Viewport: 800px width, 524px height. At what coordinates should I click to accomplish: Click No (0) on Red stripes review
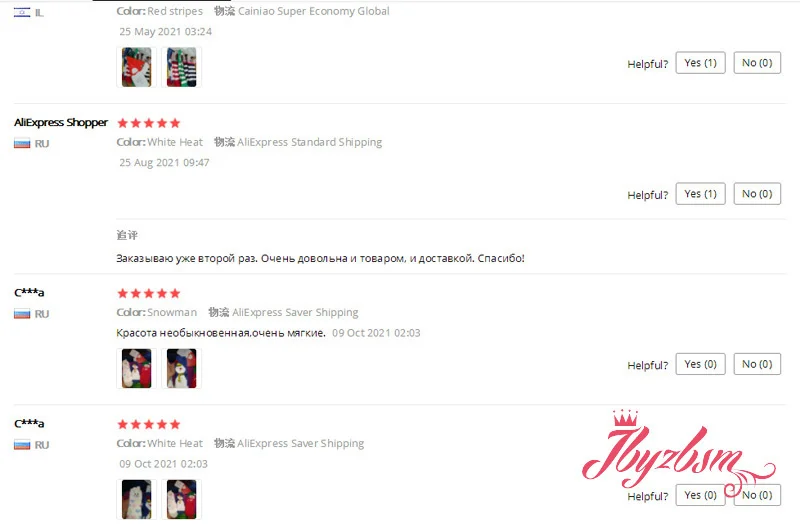(757, 63)
